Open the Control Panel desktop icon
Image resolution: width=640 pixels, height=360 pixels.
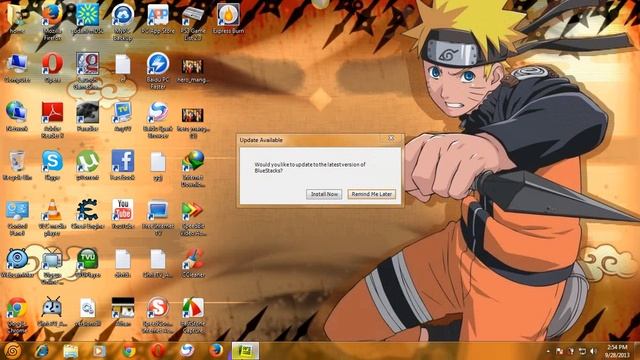click(x=17, y=217)
